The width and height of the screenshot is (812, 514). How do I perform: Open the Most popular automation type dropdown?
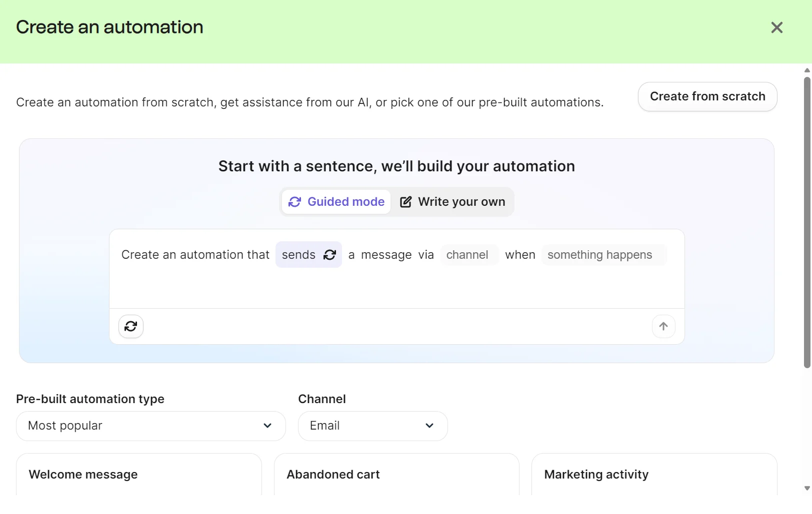coord(151,426)
